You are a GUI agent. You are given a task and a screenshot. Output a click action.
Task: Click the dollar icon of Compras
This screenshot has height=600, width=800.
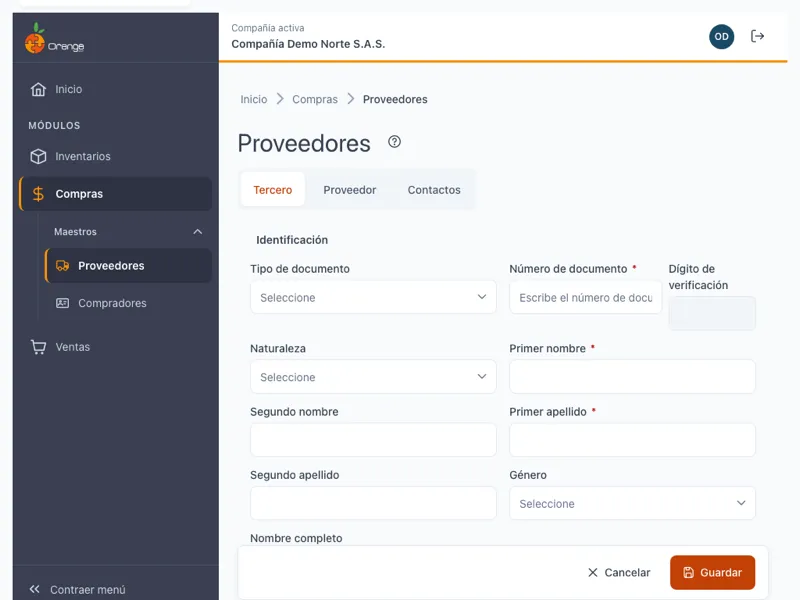point(38,194)
